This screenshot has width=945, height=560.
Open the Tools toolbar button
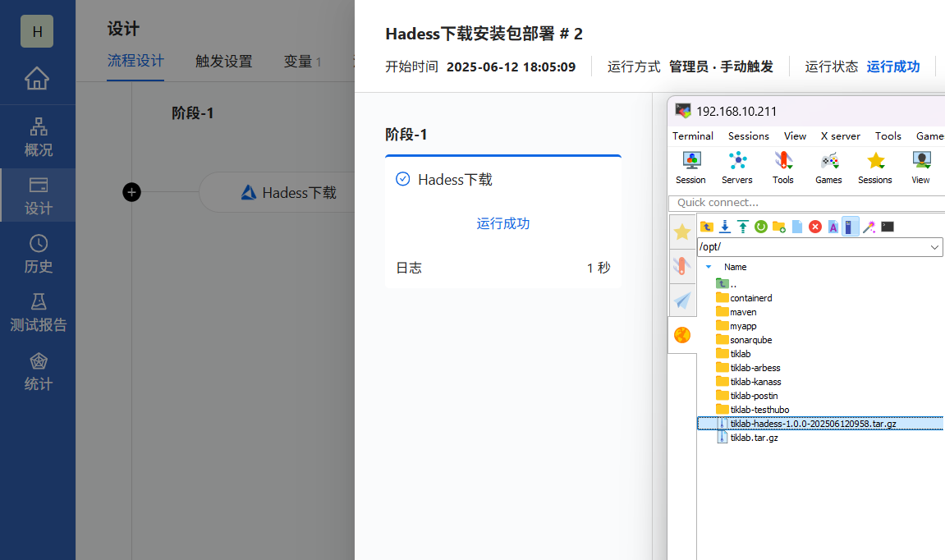point(783,168)
